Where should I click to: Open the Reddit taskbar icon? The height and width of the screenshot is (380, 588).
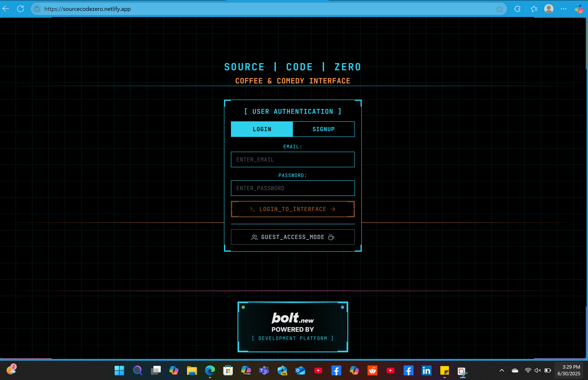[372, 370]
